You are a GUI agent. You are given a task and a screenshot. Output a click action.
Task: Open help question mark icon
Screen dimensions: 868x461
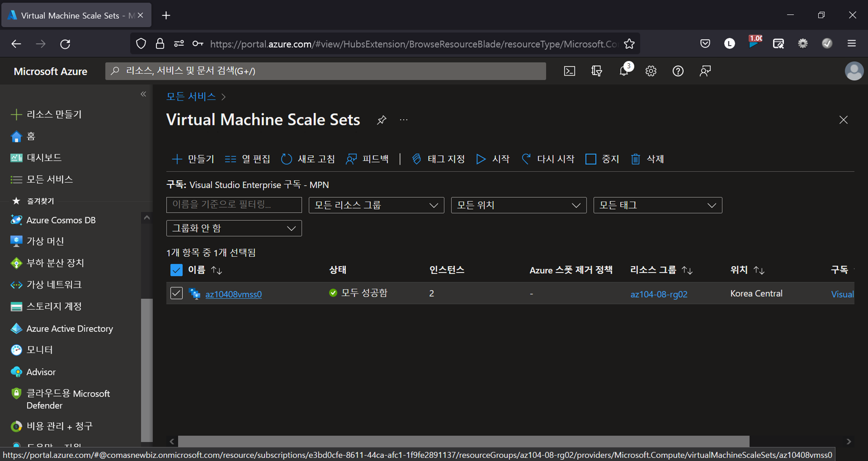[x=678, y=71]
